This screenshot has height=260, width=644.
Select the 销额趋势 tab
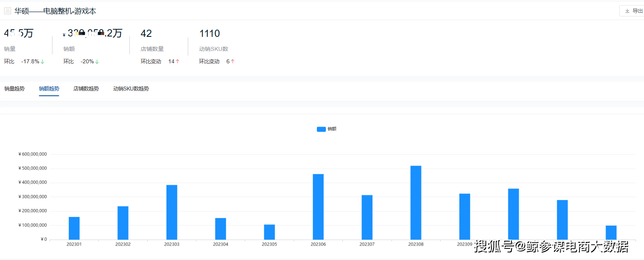click(x=49, y=89)
